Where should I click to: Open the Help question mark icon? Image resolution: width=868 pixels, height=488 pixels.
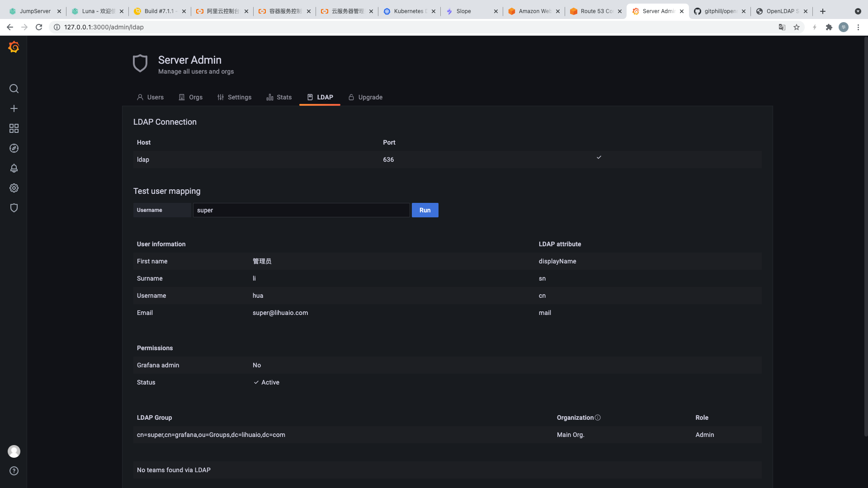pyautogui.click(x=14, y=471)
